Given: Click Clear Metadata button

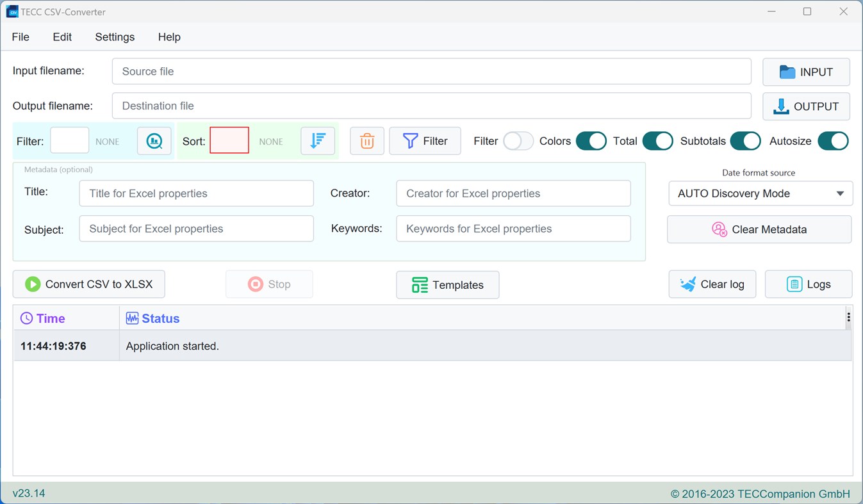Looking at the screenshot, I should pyautogui.click(x=759, y=229).
